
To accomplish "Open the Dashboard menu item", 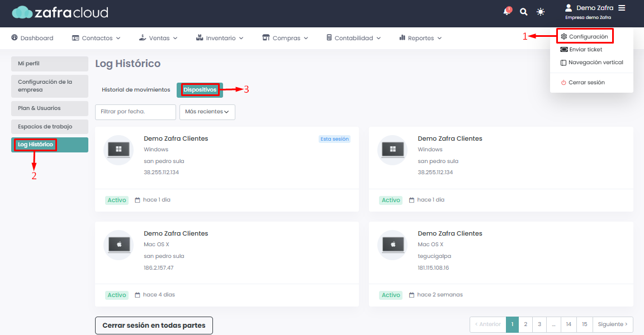I will [32, 38].
